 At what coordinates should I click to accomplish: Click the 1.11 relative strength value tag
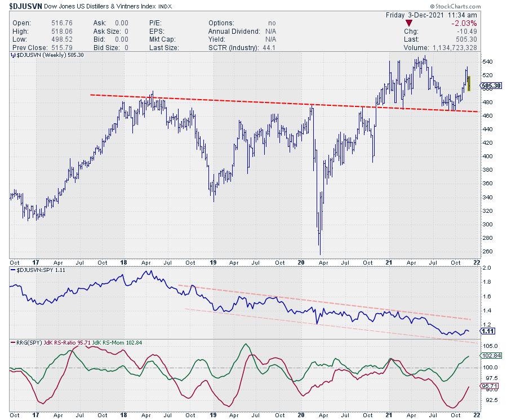(486, 332)
